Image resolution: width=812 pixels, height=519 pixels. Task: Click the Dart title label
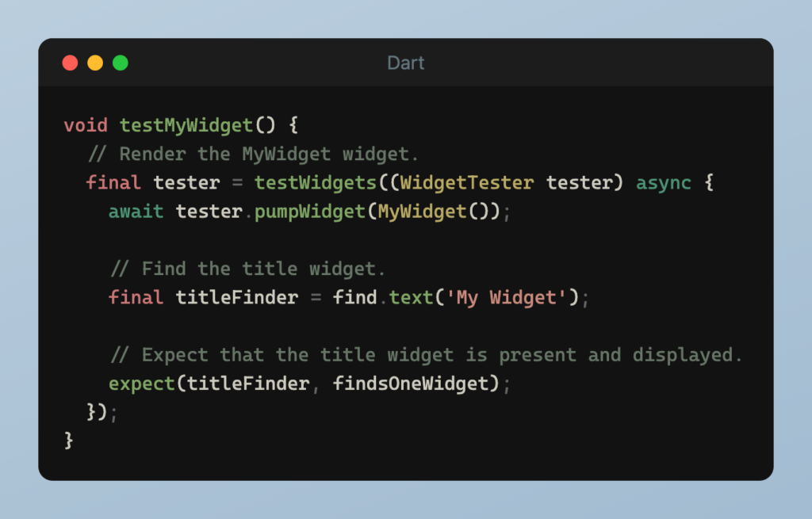point(405,63)
